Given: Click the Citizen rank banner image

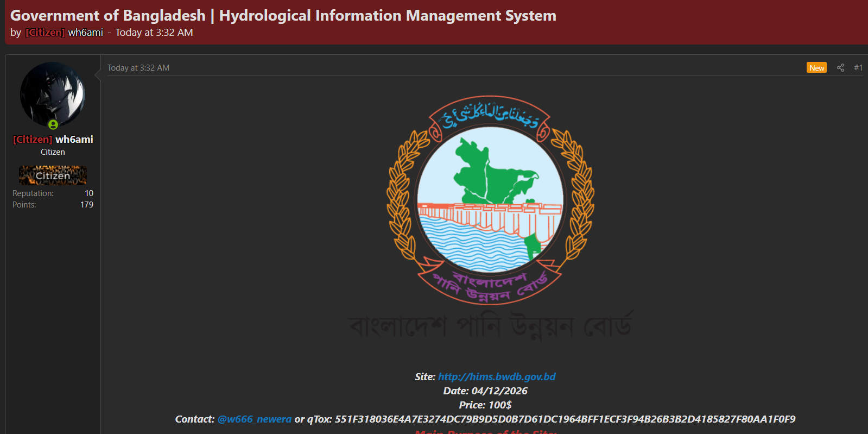Looking at the screenshot, I should pyautogui.click(x=53, y=175).
